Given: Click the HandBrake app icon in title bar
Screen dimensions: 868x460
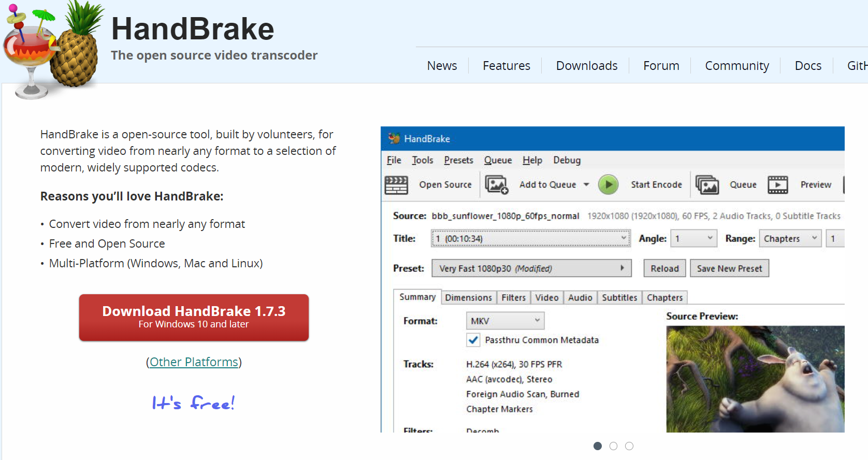Looking at the screenshot, I should coord(394,138).
